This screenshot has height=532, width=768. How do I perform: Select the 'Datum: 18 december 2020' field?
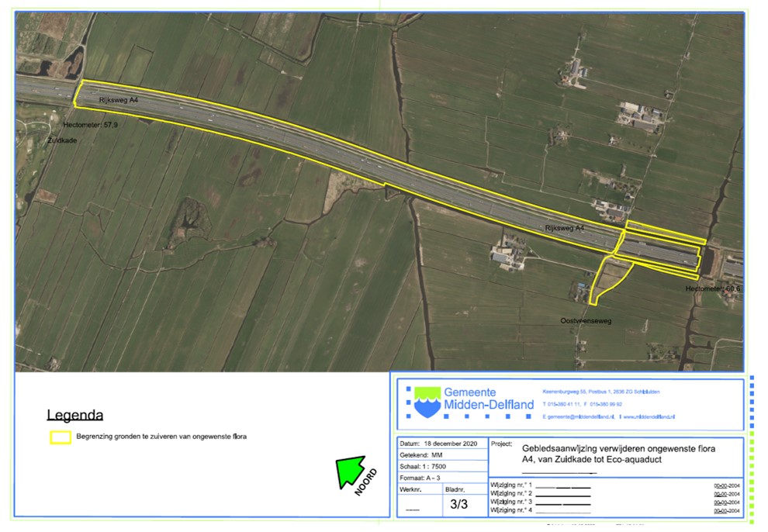point(440,444)
